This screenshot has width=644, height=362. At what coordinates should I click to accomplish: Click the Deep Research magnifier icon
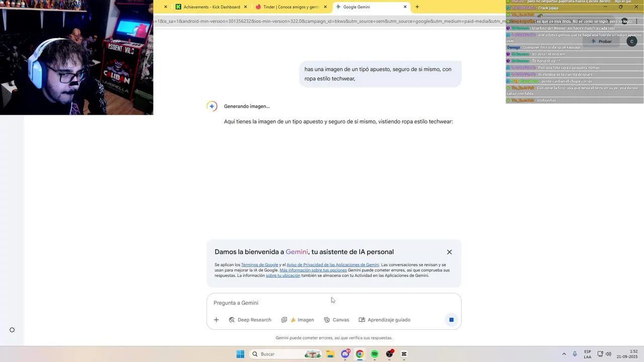(232, 320)
